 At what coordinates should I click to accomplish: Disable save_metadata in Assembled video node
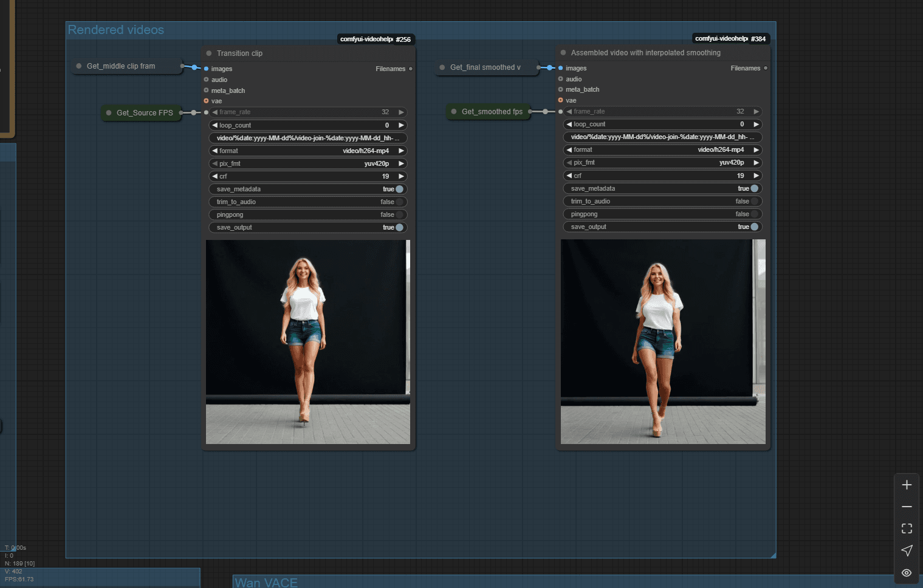tap(755, 189)
